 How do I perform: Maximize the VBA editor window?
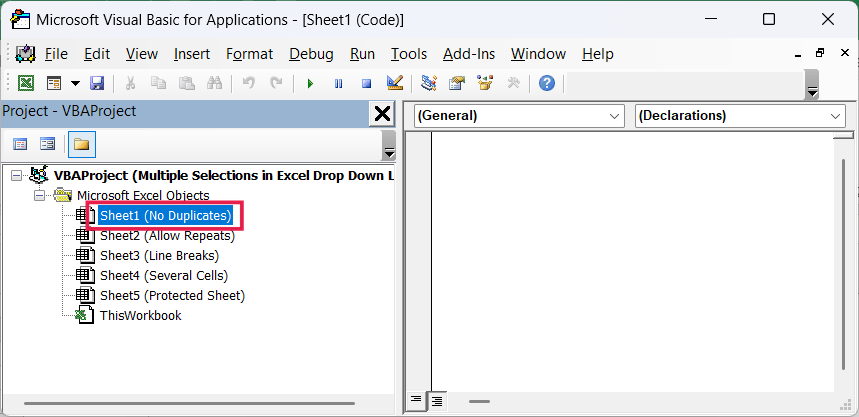click(769, 20)
